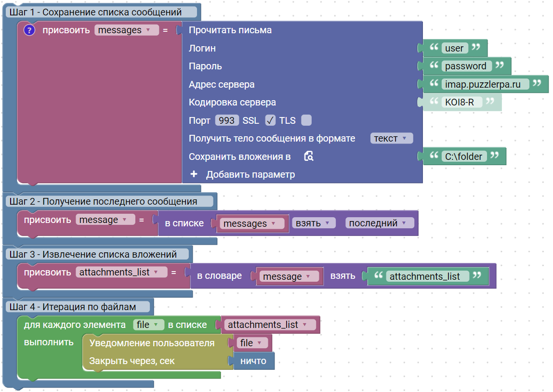This screenshot has width=553, height=392.
Task: Toggle the SSL checkbox
Action: point(270,120)
